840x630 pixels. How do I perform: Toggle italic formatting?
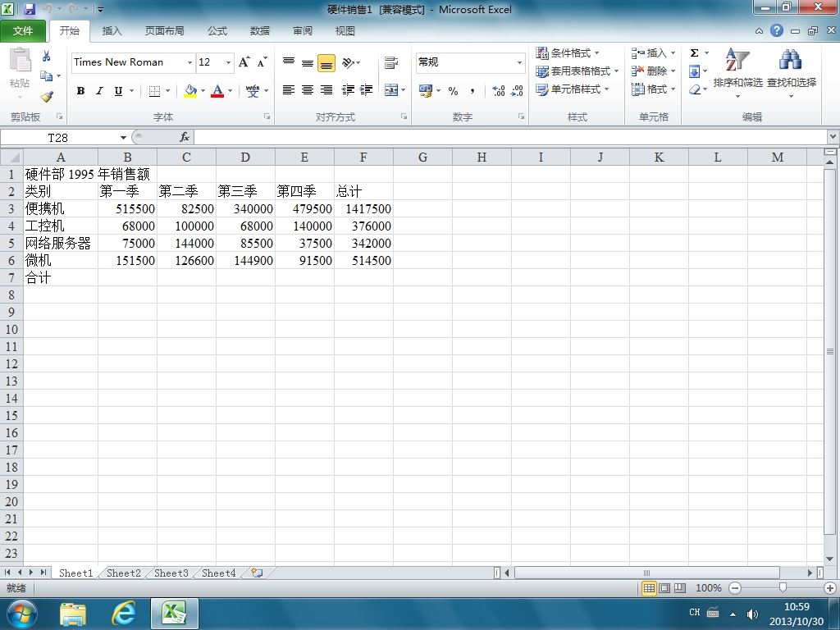(x=99, y=91)
